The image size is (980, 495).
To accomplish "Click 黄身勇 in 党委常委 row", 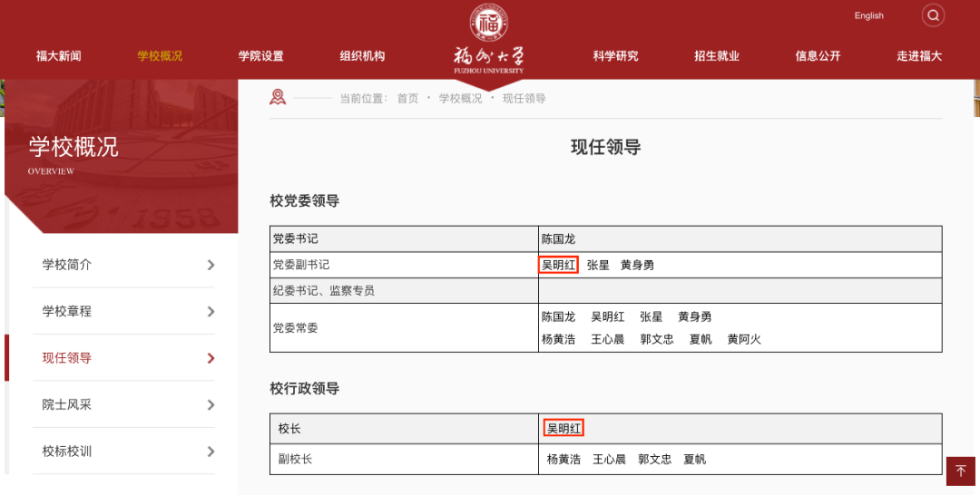I will (x=695, y=317).
